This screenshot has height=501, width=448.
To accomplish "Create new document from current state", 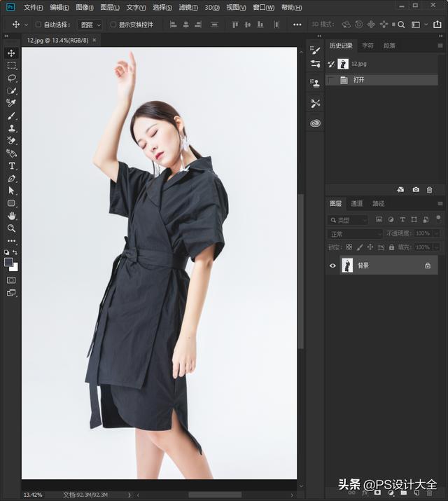I will [x=400, y=189].
